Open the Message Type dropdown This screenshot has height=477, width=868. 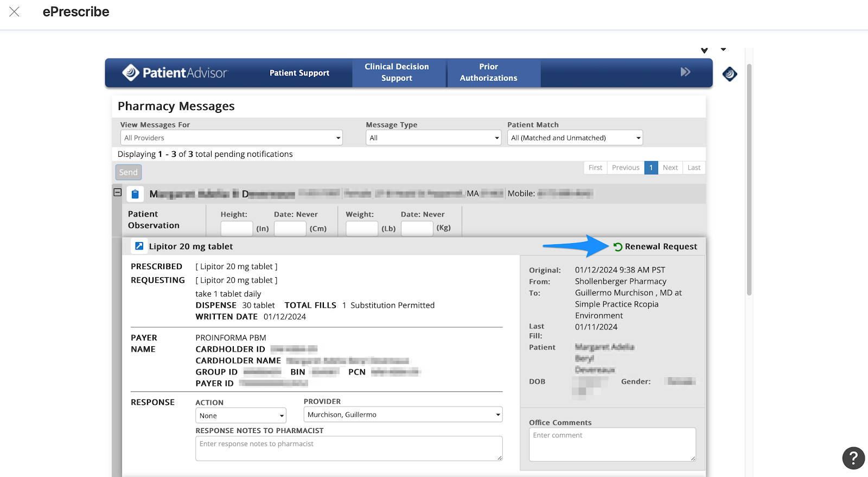(x=433, y=138)
